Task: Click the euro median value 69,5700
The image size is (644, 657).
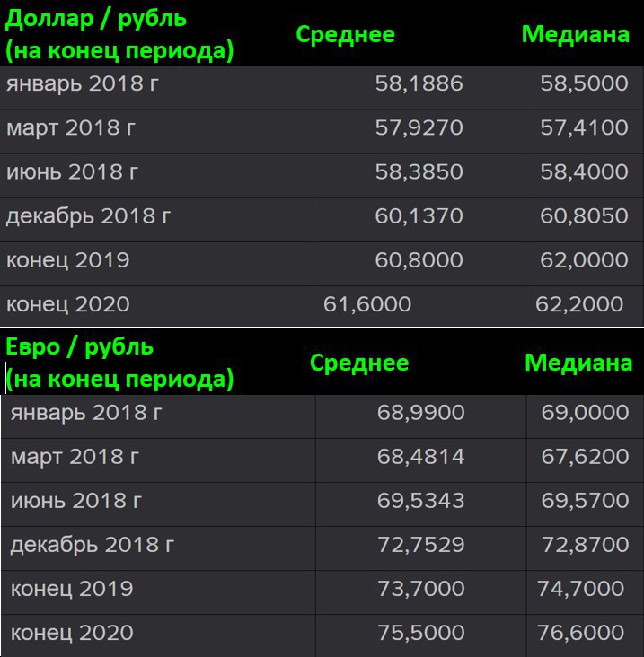Action: tap(585, 501)
